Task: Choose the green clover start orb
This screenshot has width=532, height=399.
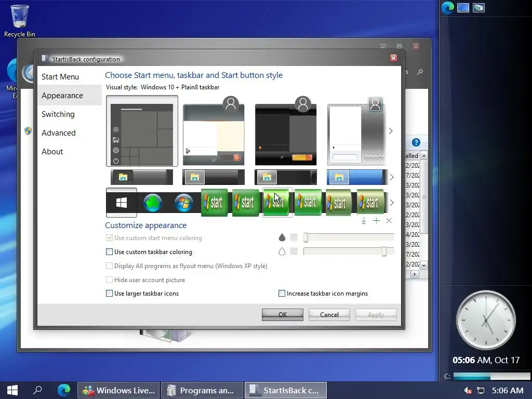Action: coord(153,203)
